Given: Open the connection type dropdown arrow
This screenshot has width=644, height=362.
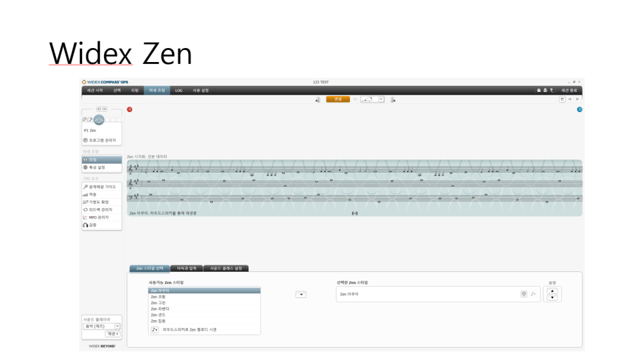Looking at the screenshot, I should coord(381,99).
